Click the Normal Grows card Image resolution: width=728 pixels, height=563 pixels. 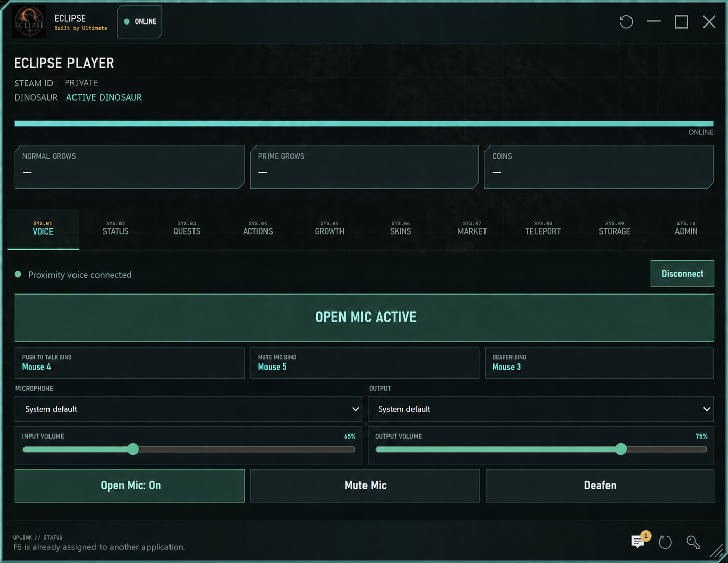pyautogui.click(x=130, y=167)
